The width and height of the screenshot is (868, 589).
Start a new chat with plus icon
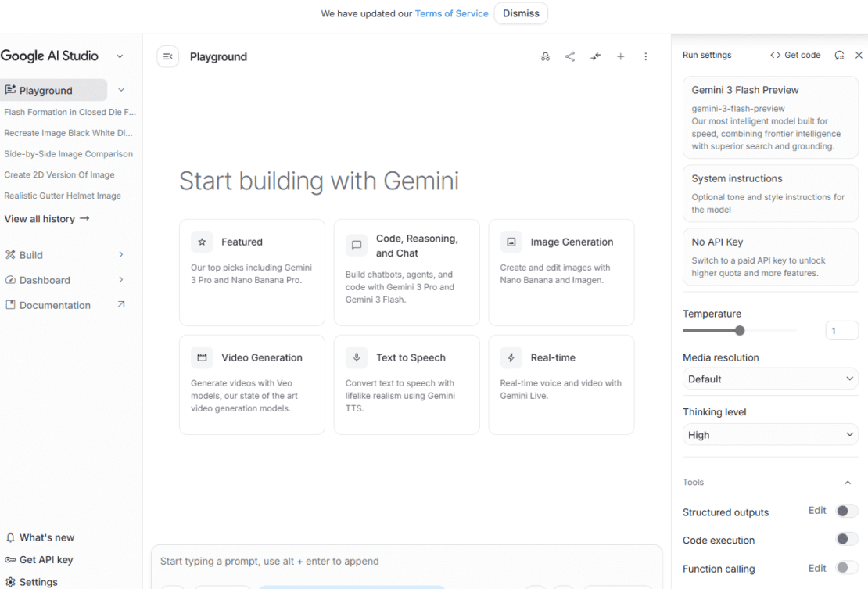pyautogui.click(x=620, y=56)
